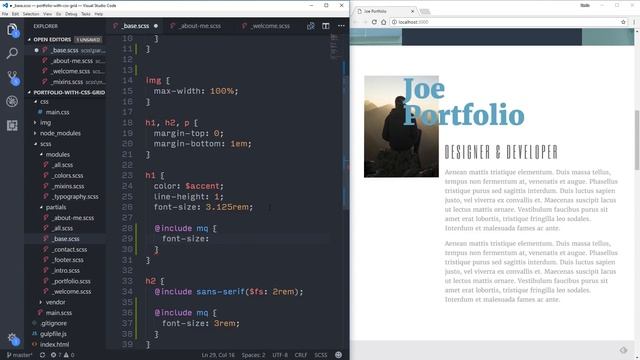Click the Ln 29, Col 16 cursor position
Screen dimensions: 640x360
(218, 355)
